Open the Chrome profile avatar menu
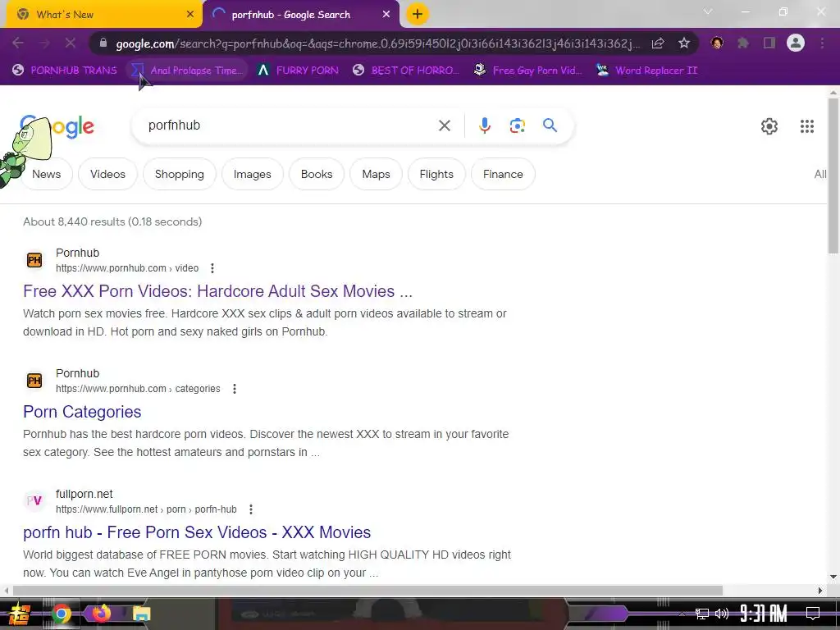The image size is (840, 630). [796, 43]
